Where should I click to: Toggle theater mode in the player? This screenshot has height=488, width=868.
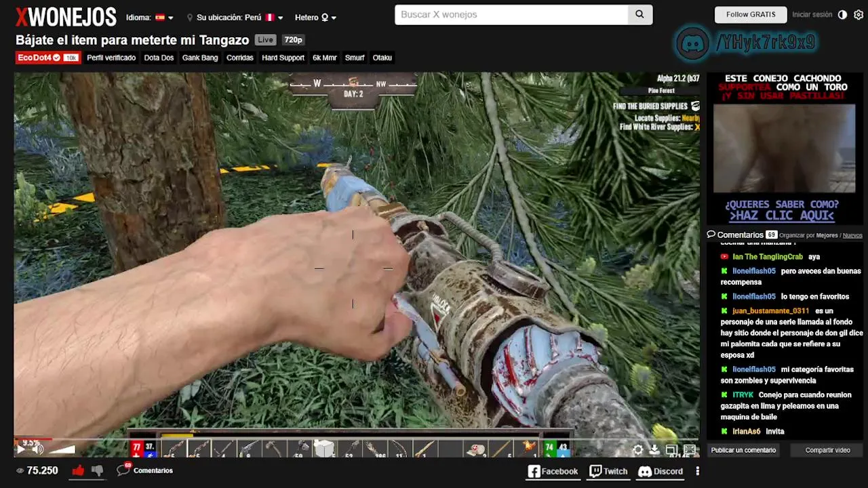[671, 449]
